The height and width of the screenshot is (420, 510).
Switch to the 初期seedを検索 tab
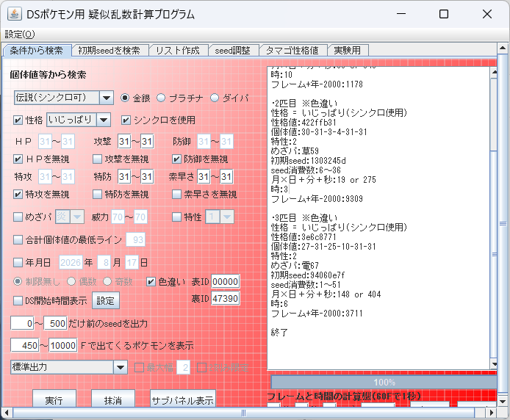coord(109,51)
